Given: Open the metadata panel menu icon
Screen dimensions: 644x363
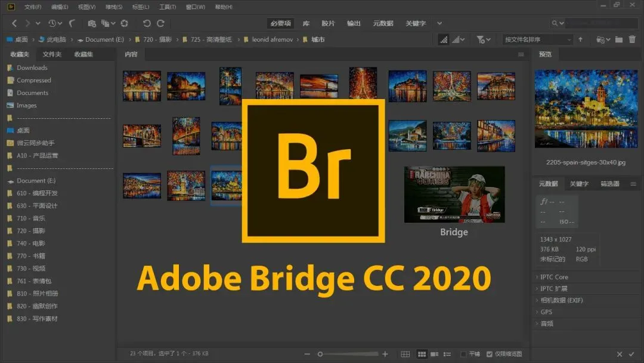Looking at the screenshot, I should click(x=633, y=184).
